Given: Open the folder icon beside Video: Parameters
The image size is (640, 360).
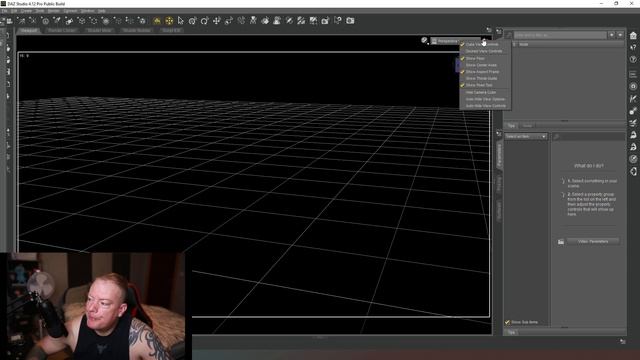Looking at the screenshot, I should (x=561, y=242).
